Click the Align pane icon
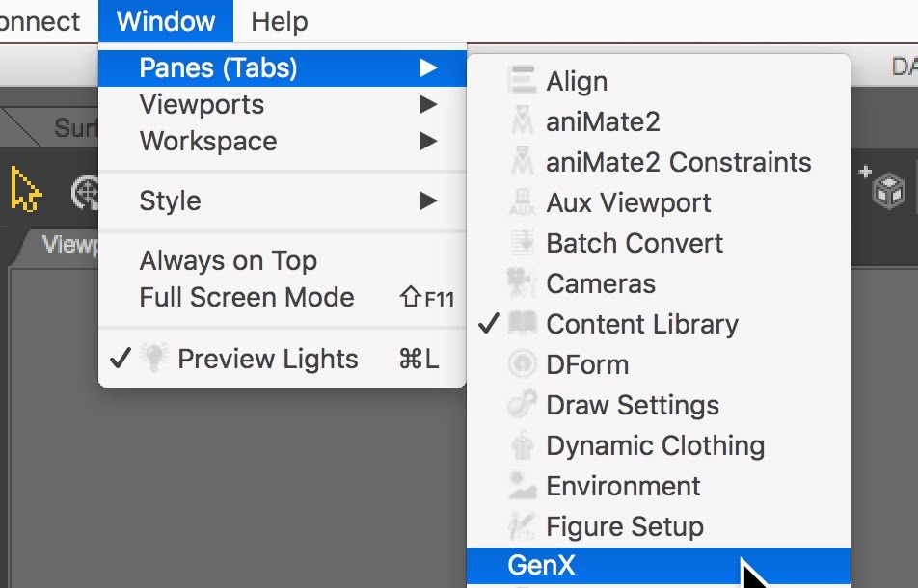Image resolution: width=918 pixels, height=588 pixels. click(x=522, y=82)
